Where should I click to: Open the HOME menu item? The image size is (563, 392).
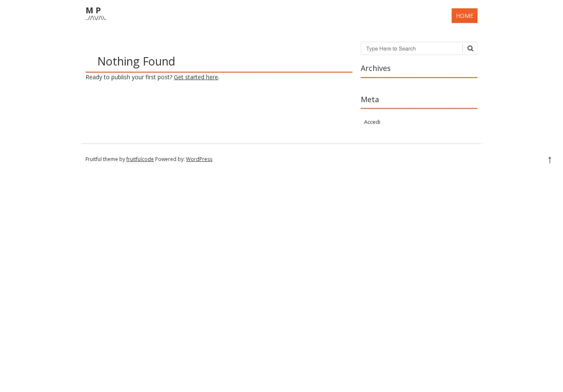[464, 16]
